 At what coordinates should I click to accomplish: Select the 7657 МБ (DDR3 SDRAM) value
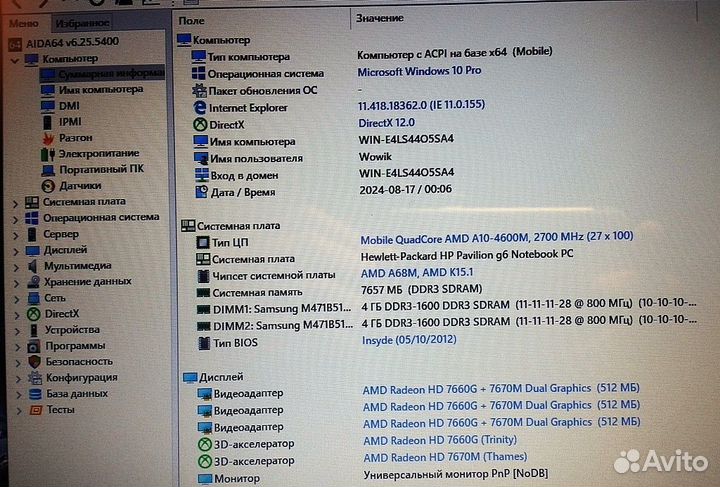(422, 289)
